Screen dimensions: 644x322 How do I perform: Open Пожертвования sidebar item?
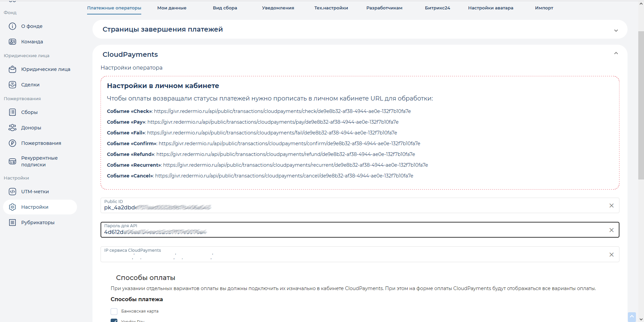[41, 143]
